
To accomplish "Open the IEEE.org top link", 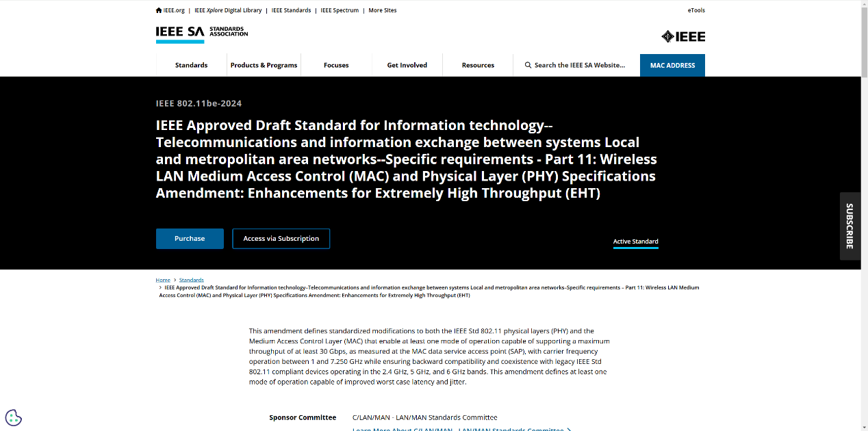I will [x=174, y=10].
